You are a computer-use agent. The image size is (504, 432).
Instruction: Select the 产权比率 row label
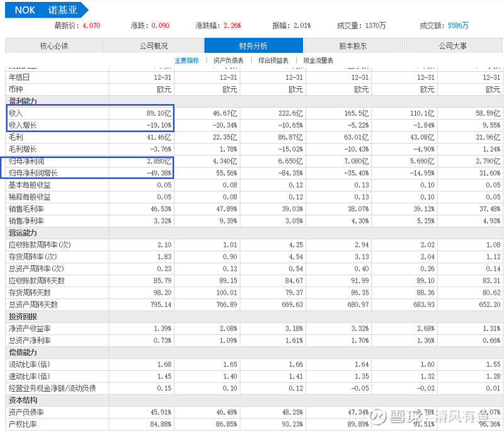tap(23, 424)
